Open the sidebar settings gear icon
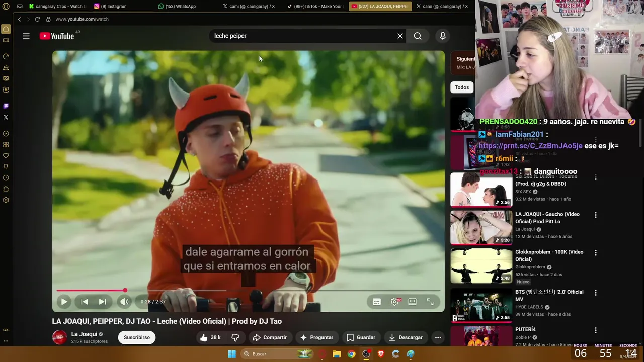644x362 pixels. (6, 200)
